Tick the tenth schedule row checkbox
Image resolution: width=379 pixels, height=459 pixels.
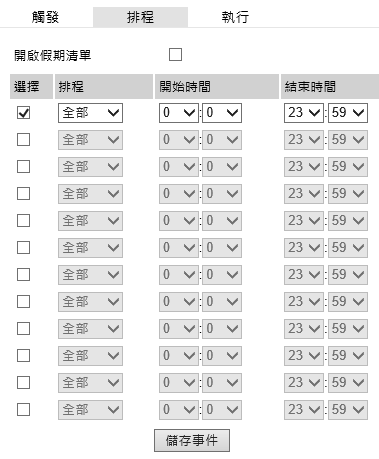tap(23, 356)
